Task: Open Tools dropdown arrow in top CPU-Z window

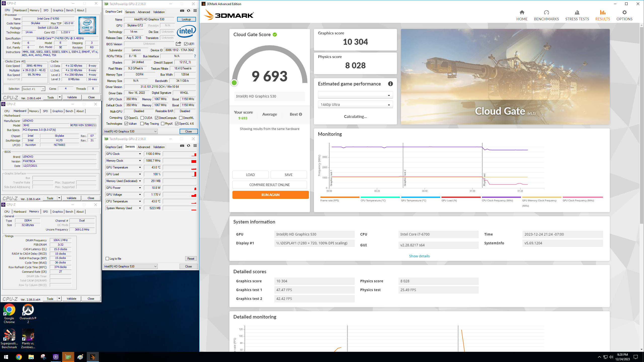Action: 60,97
